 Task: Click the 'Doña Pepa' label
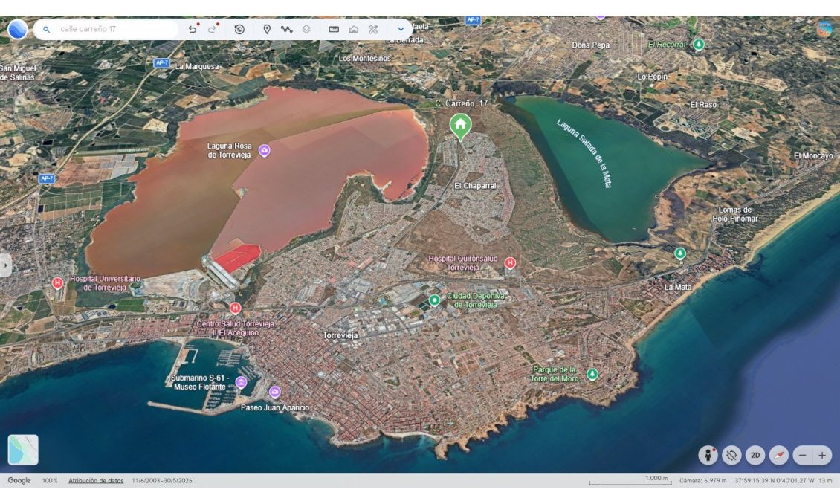coord(590,45)
